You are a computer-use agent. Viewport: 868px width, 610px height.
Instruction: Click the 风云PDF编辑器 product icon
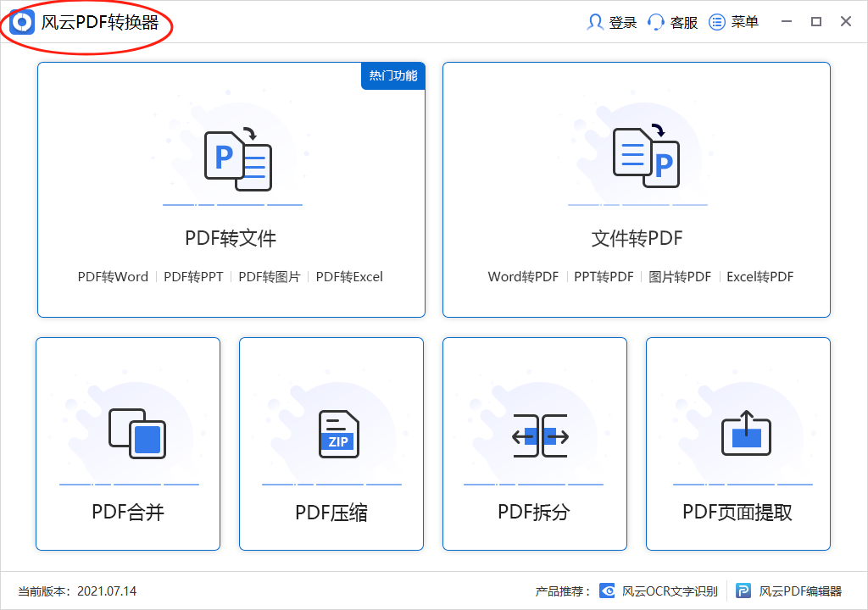coord(743,591)
